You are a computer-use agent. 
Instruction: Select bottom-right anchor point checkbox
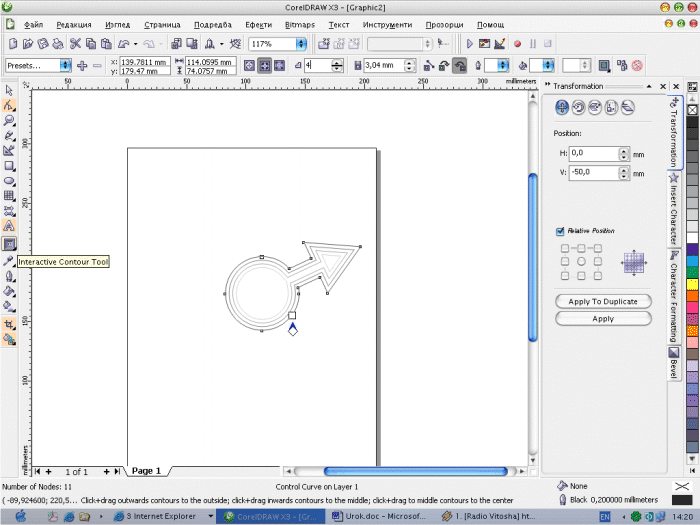[x=597, y=275]
